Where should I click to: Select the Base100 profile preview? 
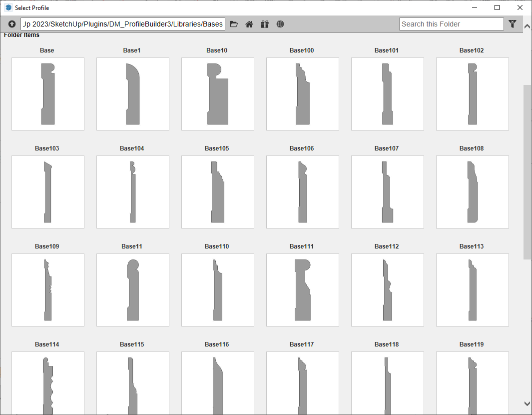(302, 93)
